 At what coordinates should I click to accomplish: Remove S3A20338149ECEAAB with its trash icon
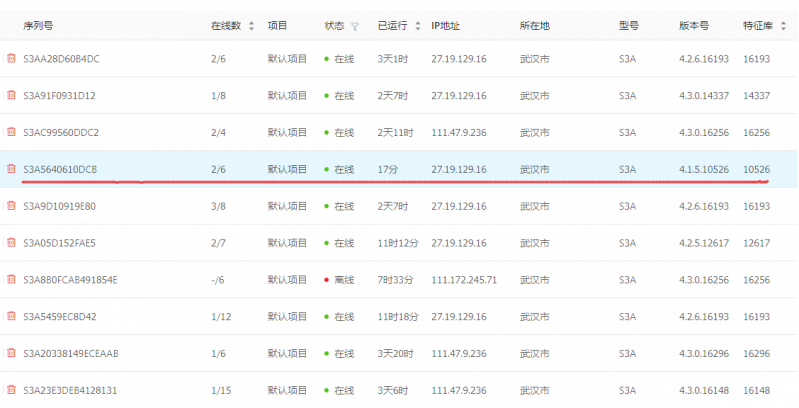coord(11,353)
